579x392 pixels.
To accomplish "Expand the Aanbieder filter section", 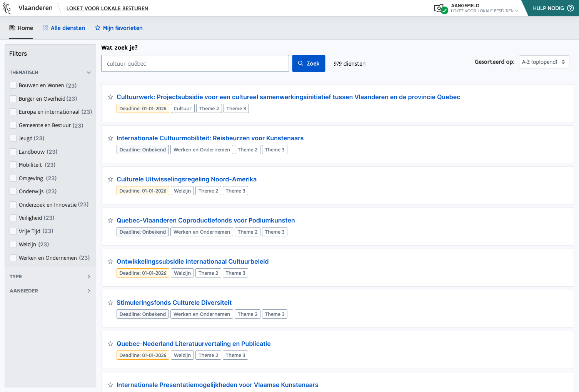I will (89, 291).
